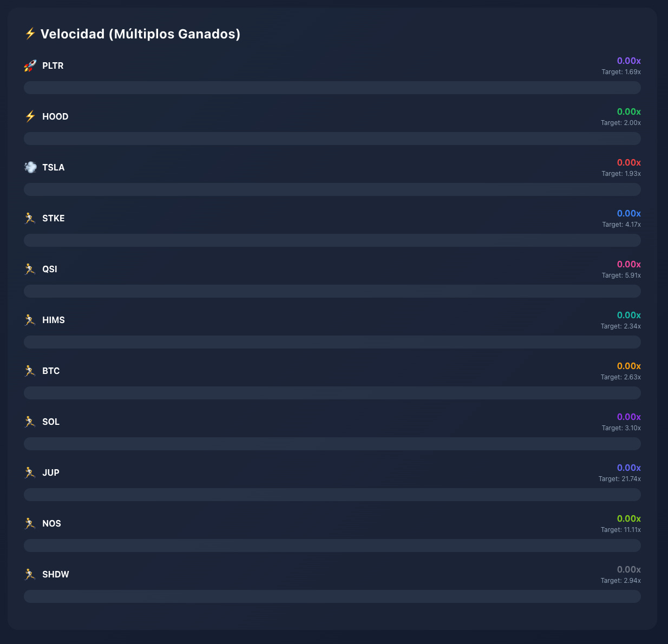Click the red 0.00x value for TSLA
This screenshot has width=668, height=644.
[629, 163]
